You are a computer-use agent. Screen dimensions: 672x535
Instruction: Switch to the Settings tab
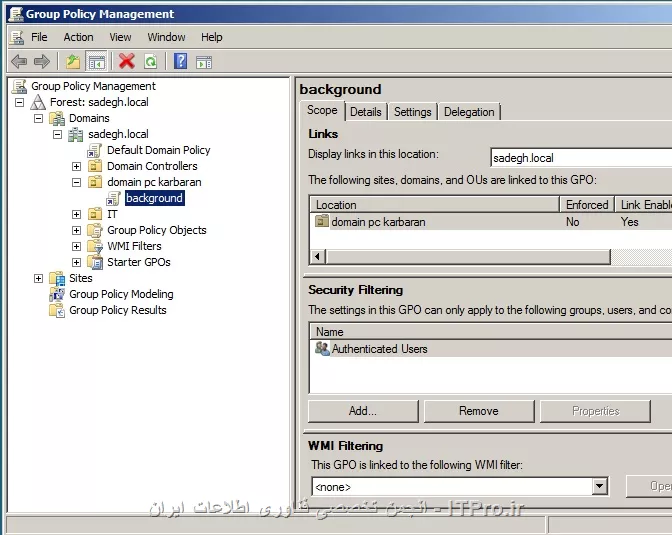[x=412, y=112]
